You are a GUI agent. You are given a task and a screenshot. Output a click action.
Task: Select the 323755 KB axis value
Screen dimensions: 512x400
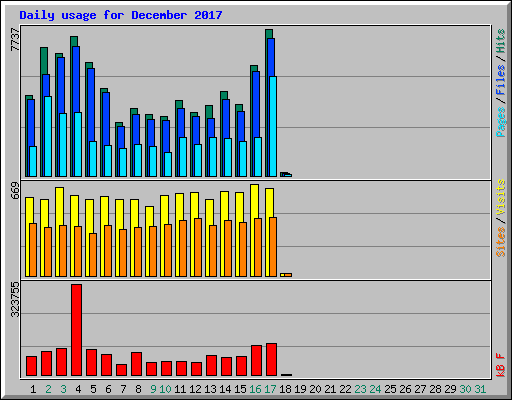[x=15, y=300]
